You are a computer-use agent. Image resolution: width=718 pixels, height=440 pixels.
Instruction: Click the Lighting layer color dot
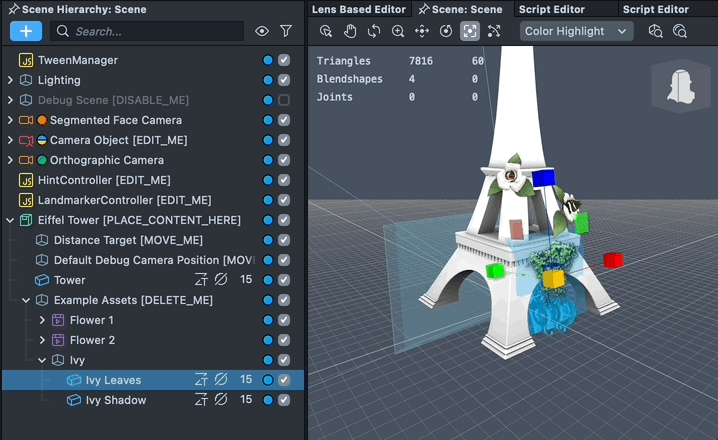point(268,80)
